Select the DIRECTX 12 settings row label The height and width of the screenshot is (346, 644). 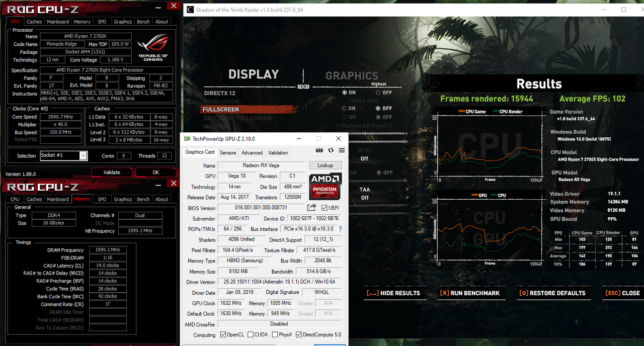point(220,93)
